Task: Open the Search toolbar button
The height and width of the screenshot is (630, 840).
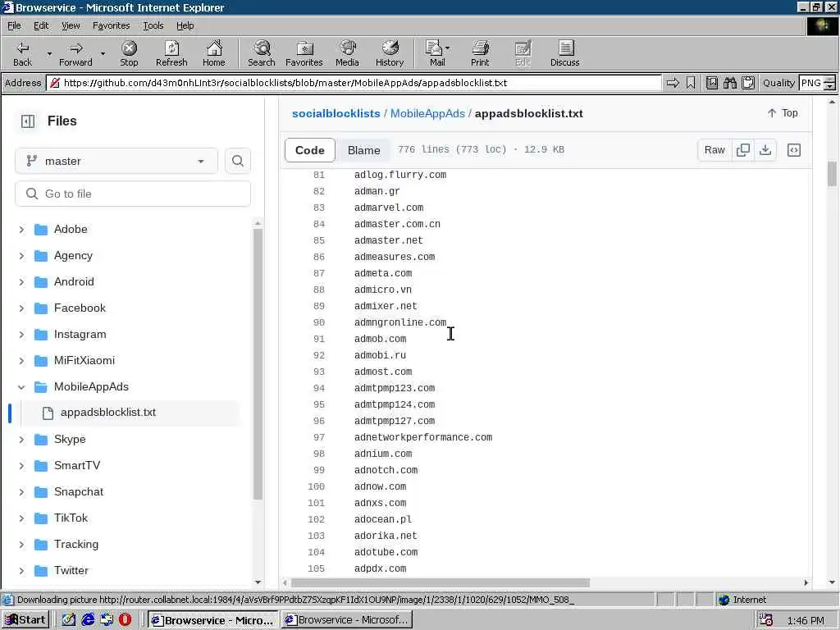Action: pyautogui.click(x=262, y=53)
